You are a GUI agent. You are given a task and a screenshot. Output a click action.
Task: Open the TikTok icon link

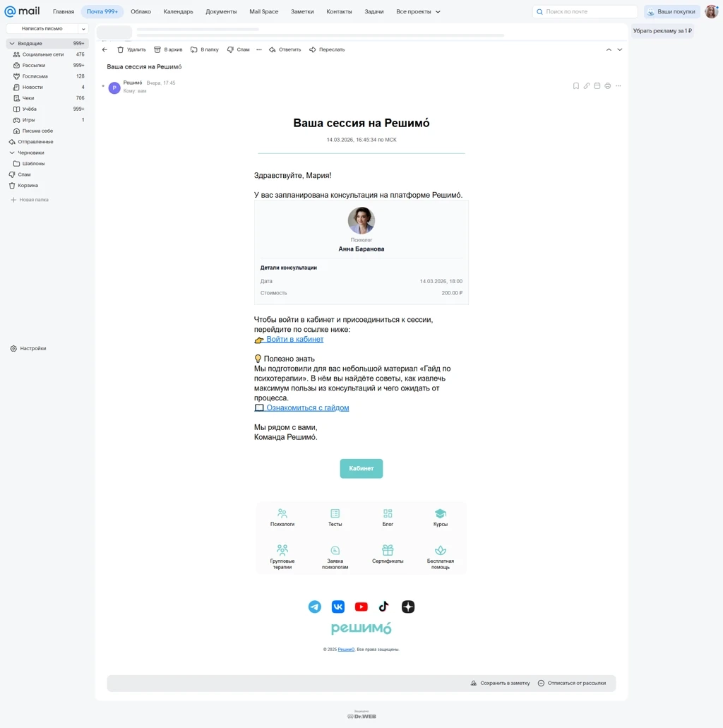(x=384, y=607)
